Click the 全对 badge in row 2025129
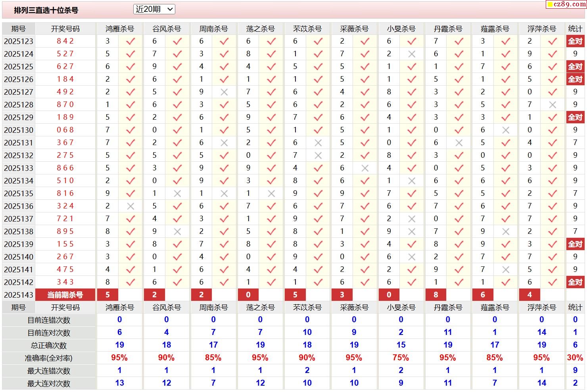 tap(575, 117)
